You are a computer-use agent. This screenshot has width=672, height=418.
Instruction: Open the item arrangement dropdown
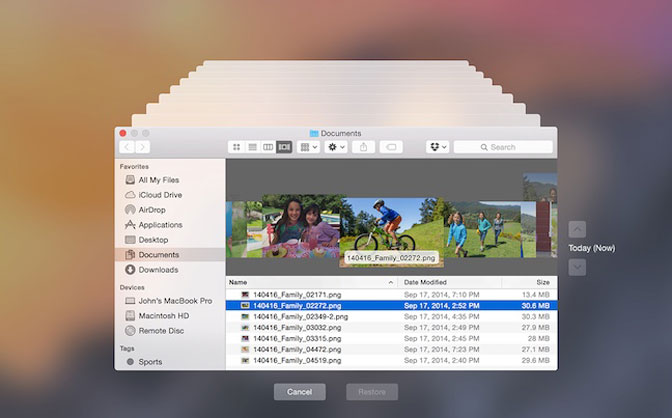[308, 147]
